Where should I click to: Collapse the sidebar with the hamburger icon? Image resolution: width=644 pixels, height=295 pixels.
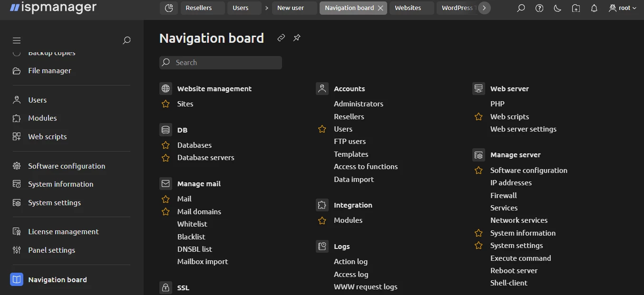pos(17,40)
